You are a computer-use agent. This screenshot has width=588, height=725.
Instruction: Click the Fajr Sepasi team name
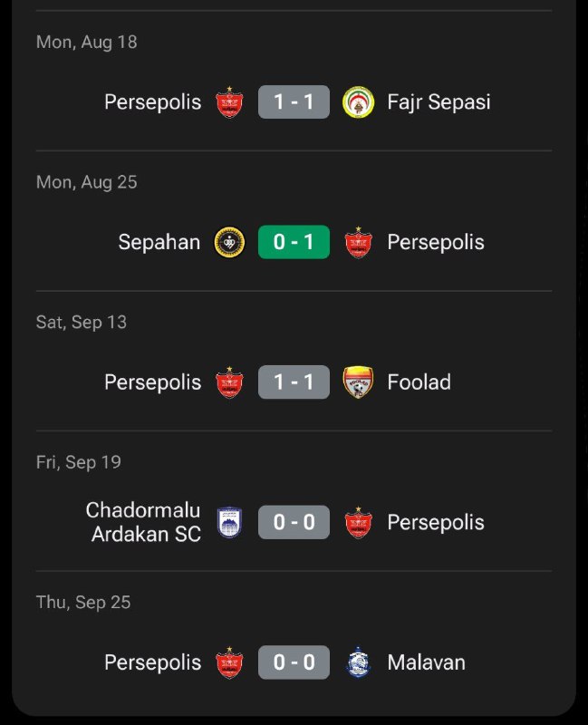point(439,102)
